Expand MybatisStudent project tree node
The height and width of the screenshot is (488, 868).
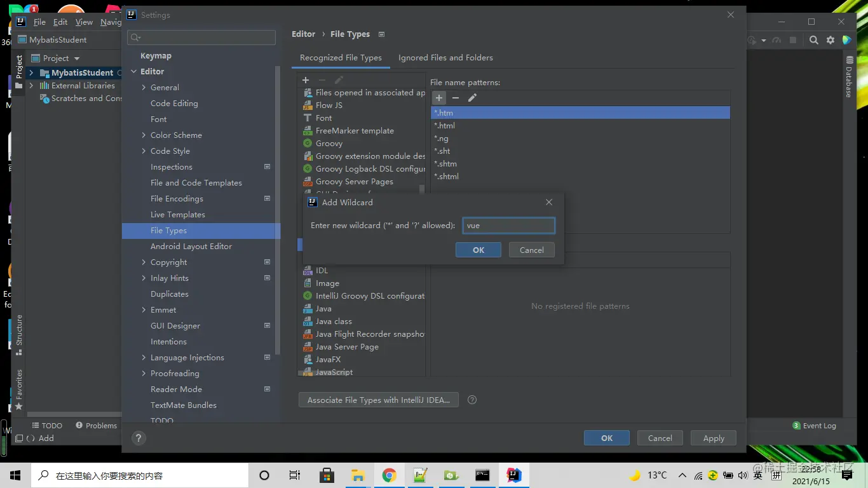click(31, 73)
